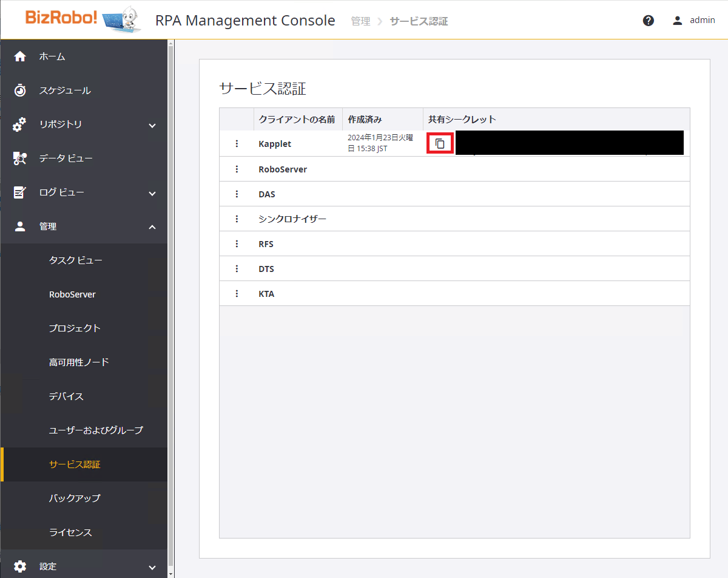This screenshot has width=728, height=578.
Task: Open タスク ビュー under 管理
Action: pyautogui.click(x=84, y=260)
